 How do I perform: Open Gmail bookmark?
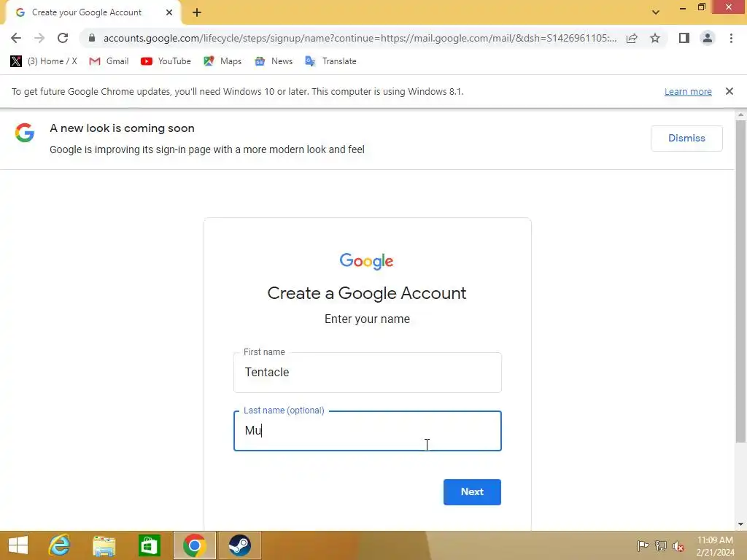pos(109,61)
